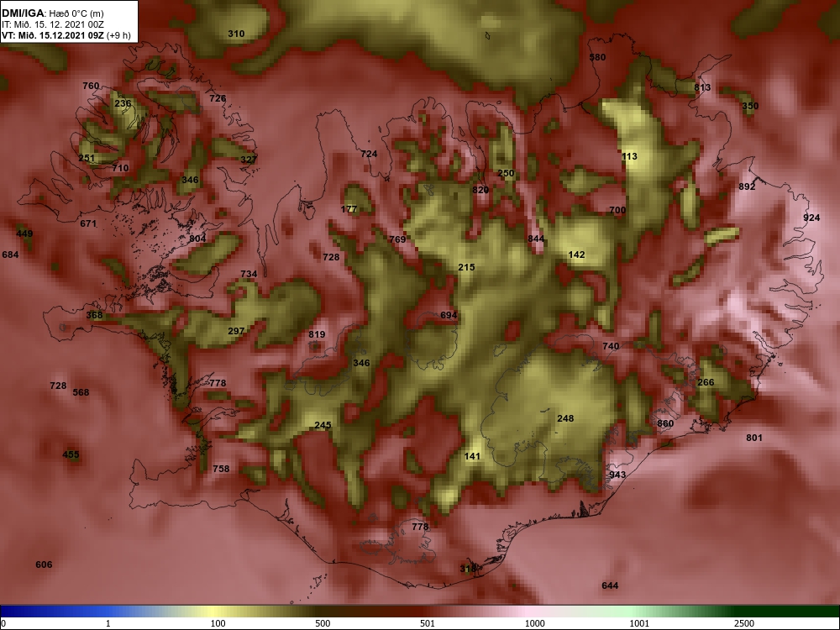This screenshot has height=630, width=840.
Task: Select the map value label 245
Action: [x=323, y=425]
